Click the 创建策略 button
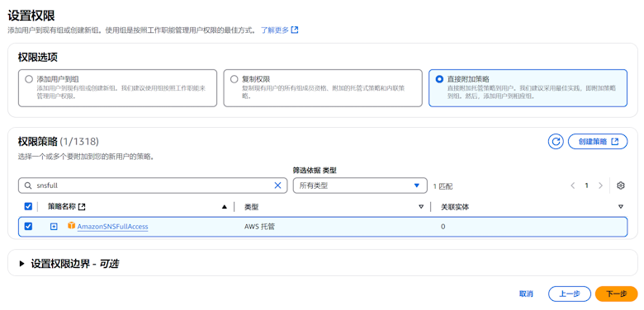Image resolution: width=644 pixels, height=310 pixels. point(598,142)
